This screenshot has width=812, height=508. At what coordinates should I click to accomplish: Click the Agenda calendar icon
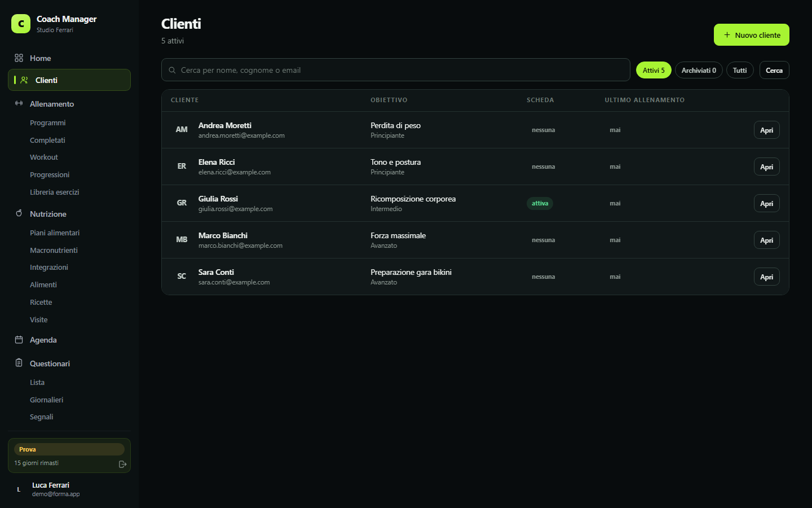(19, 340)
